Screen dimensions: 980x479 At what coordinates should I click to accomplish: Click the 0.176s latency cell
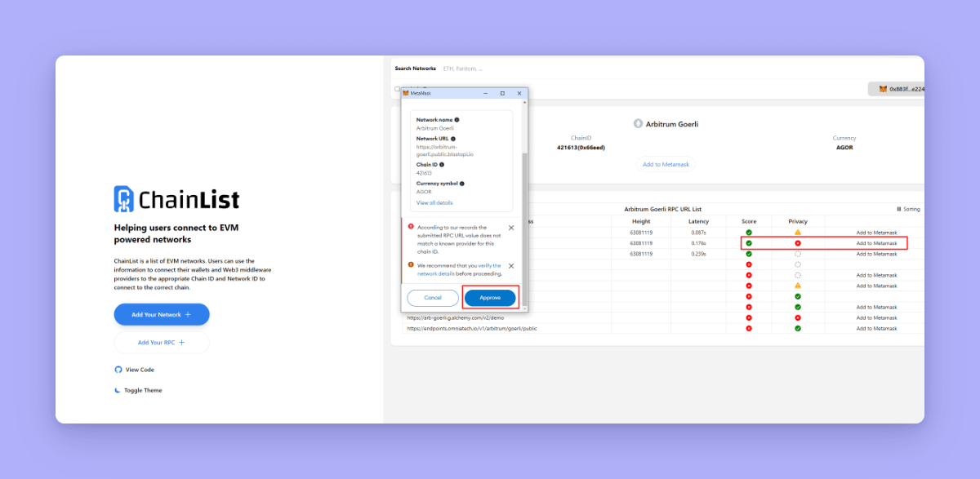[x=699, y=243]
